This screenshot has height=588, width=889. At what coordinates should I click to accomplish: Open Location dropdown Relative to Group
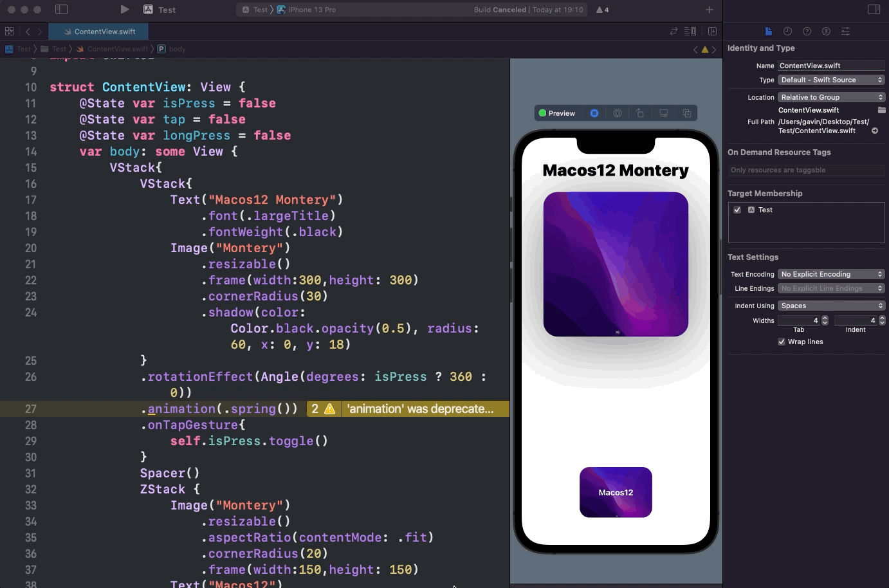point(831,97)
